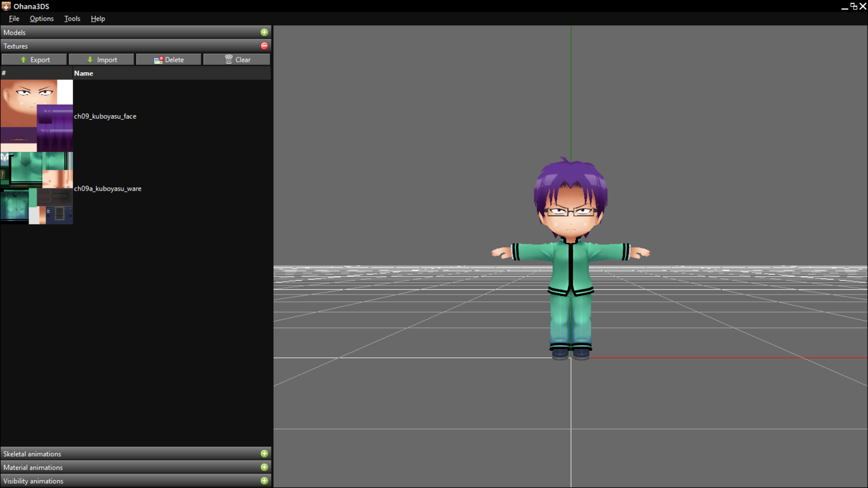Click the Delete texture button
Image resolution: width=868 pixels, height=488 pixels.
pyautogui.click(x=169, y=60)
